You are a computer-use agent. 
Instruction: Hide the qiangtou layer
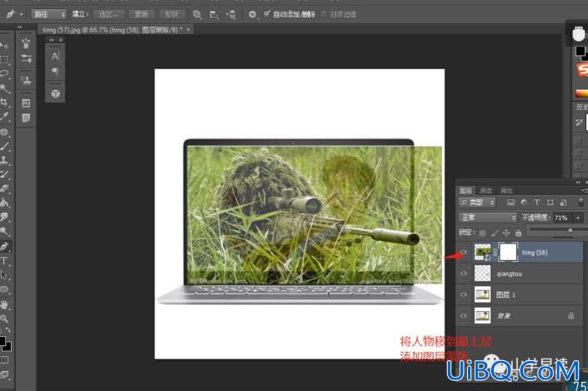464,273
